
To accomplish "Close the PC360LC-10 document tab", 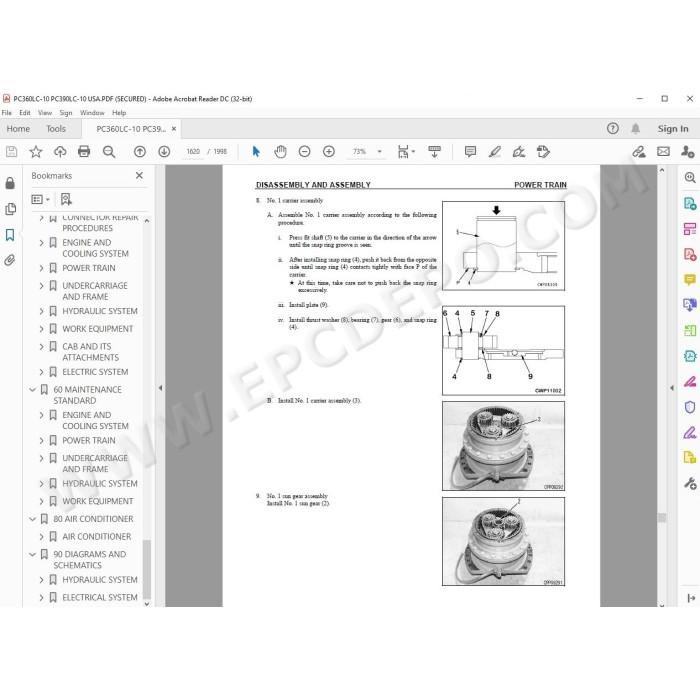I will click(x=174, y=129).
